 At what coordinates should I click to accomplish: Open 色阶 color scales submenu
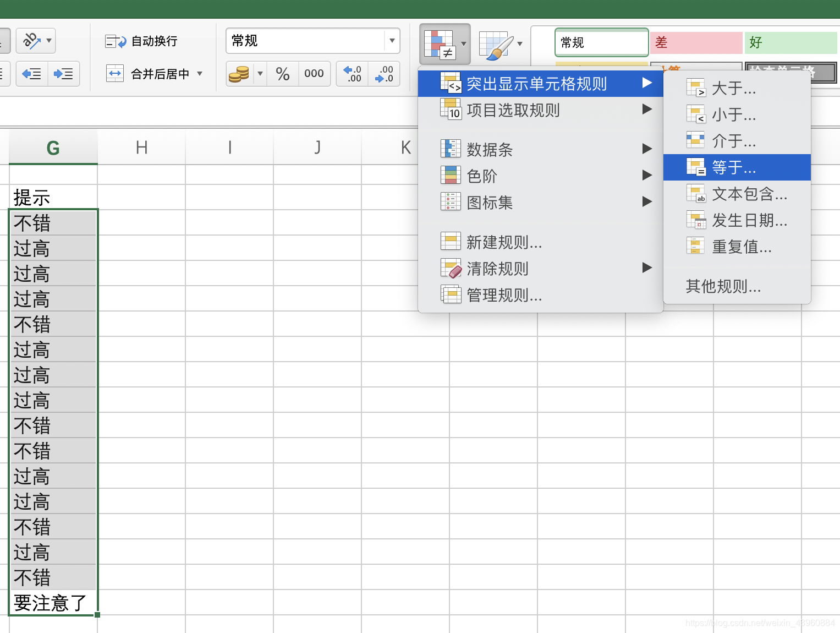pos(540,176)
